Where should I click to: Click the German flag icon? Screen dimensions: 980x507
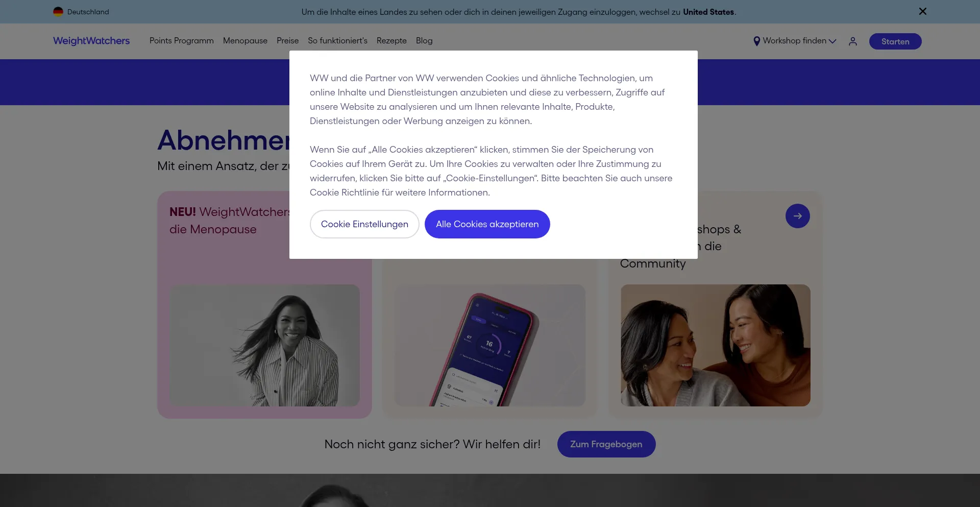58,12
